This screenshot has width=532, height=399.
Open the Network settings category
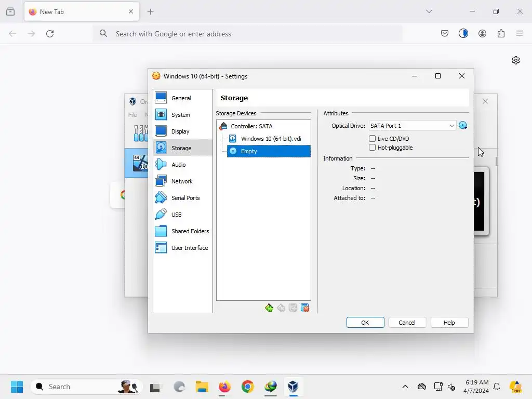(182, 181)
